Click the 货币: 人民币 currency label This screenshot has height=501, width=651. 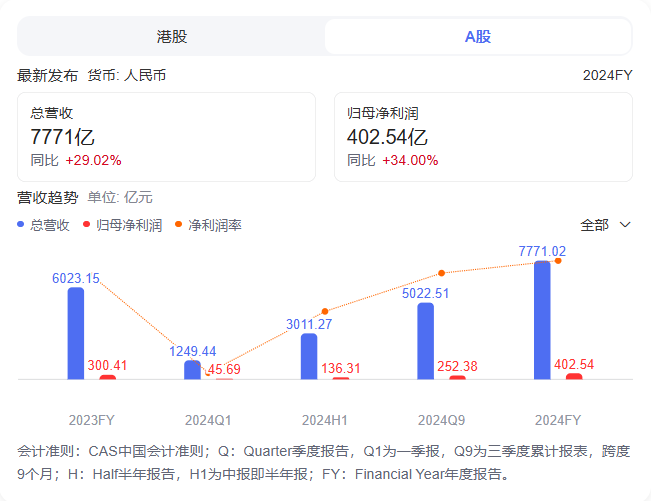tap(127, 76)
